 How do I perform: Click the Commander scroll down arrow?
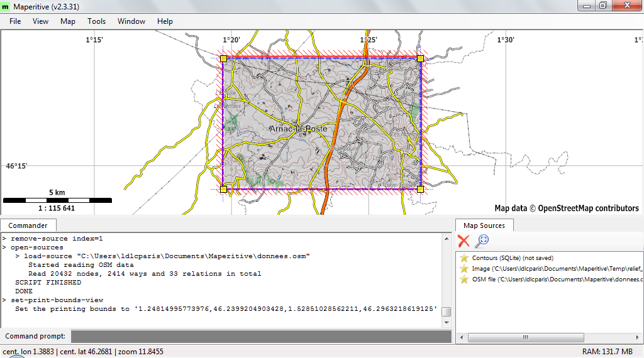point(447,323)
